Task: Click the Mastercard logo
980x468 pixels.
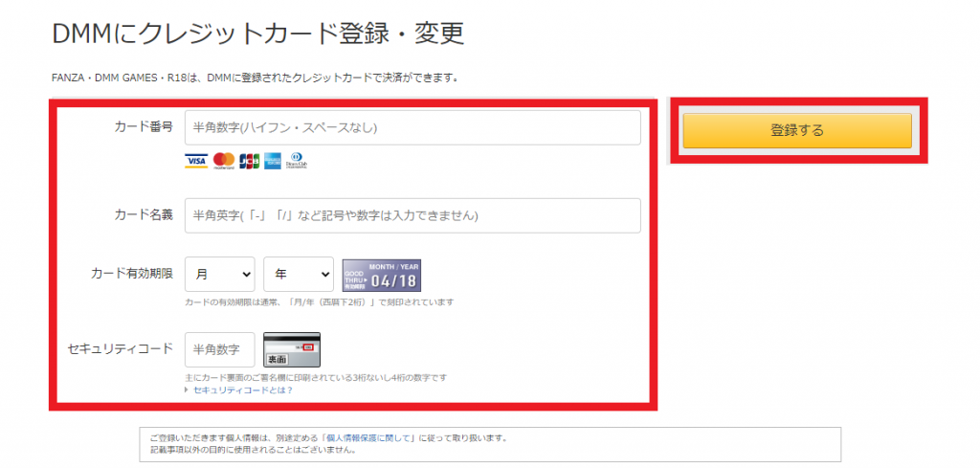Action: pos(224,161)
